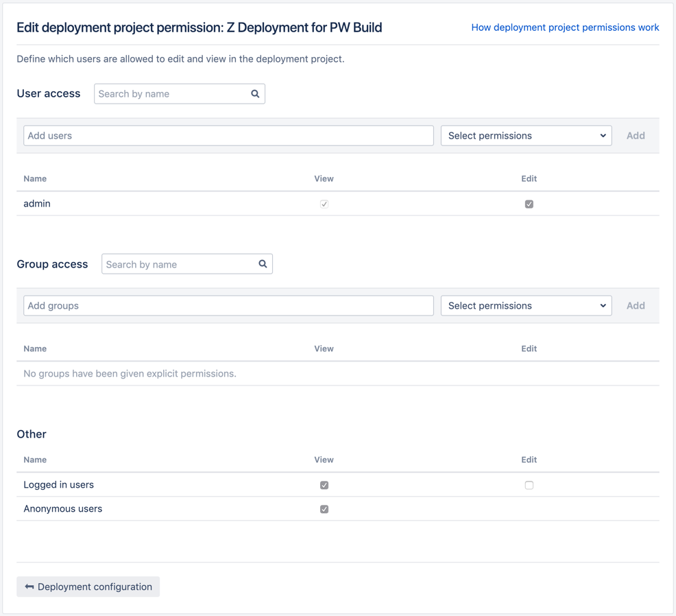Uncheck View for Logged in users
676x616 pixels.
click(x=324, y=485)
